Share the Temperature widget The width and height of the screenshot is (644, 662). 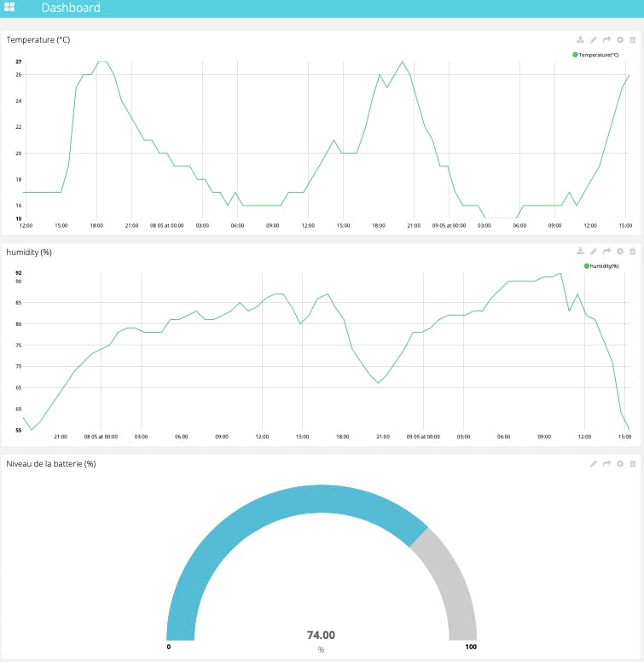click(606, 40)
